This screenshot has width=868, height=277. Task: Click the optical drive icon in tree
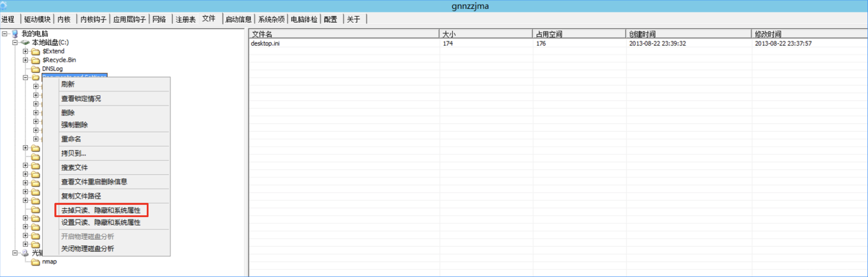tap(25, 253)
